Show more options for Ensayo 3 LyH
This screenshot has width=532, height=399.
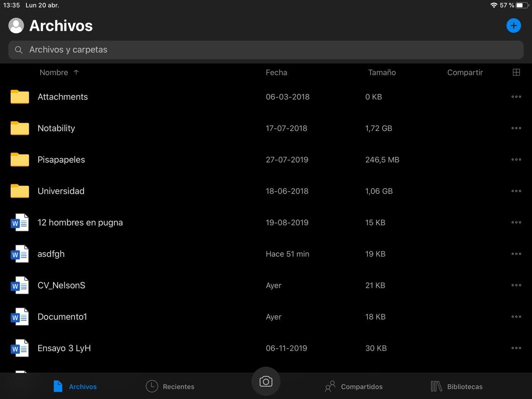(516, 348)
